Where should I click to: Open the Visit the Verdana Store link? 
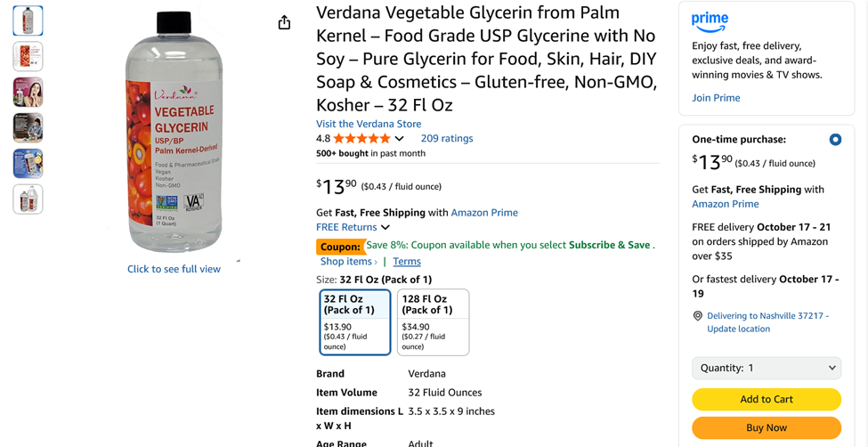coord(369,124)
